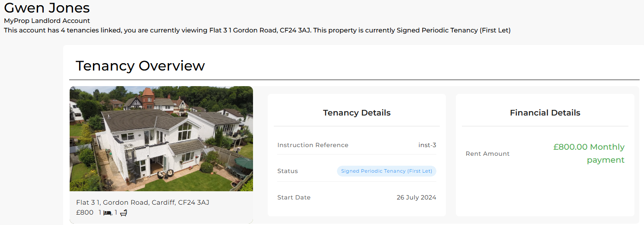Click the green £800.00 Monthly payment amount
This screenshot has width=644, height=225.
[589, 153]
